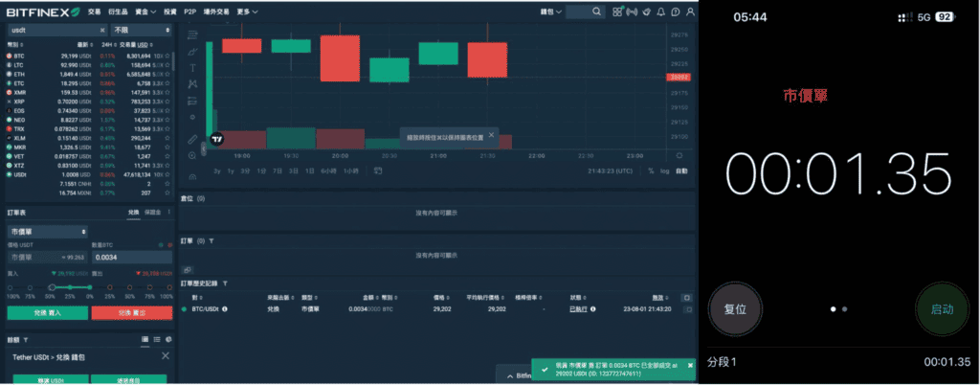Click the live signal broadcast icon
The height and width of the screenshot is (385, 980).
pos(632,11)
